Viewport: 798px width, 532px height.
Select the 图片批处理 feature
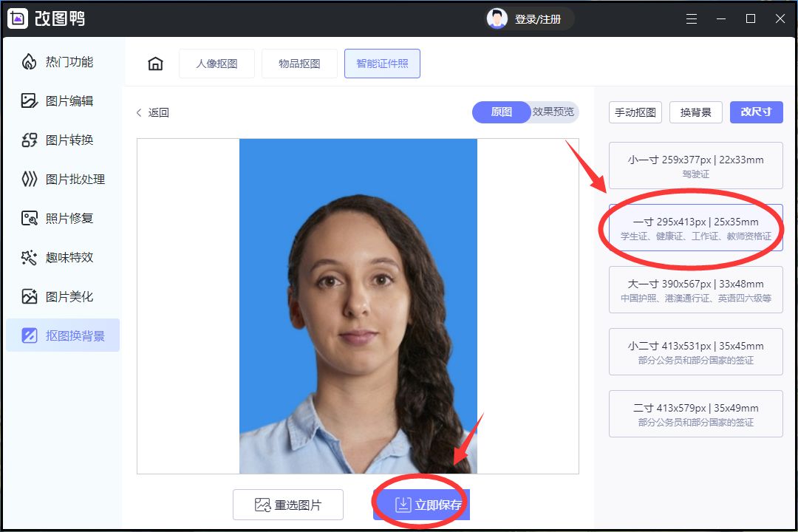[x=63, y=179]
